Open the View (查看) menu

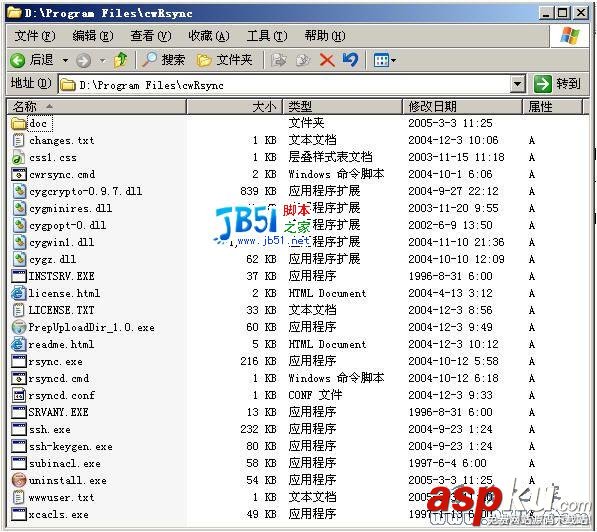click(x=151, y=36)
